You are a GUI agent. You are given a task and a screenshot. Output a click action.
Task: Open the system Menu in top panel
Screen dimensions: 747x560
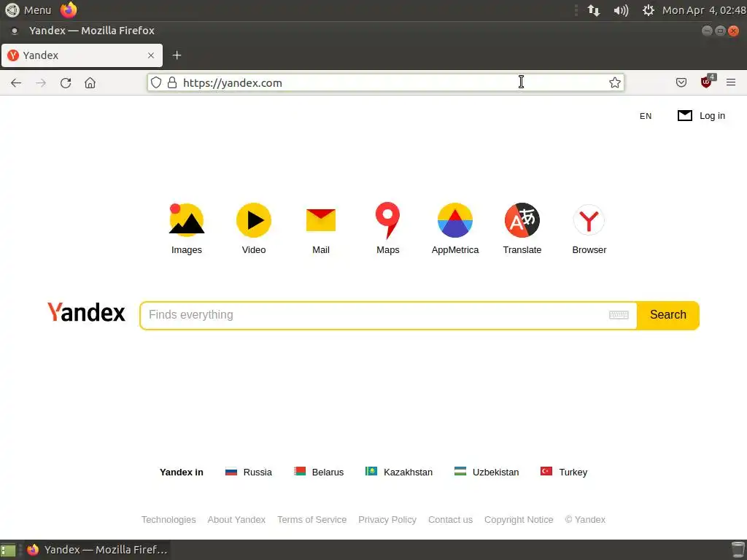28,10
